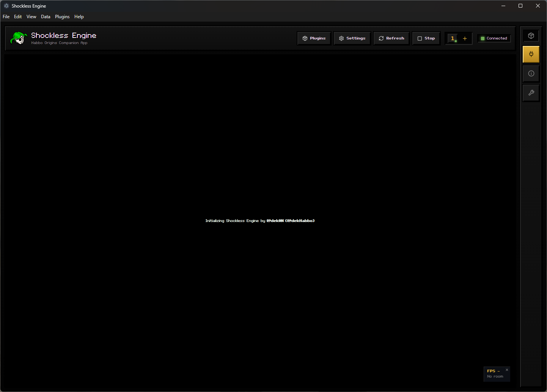Image resolution: width=547 pixels, height=392 pixels.
Task: Add a new session with plus button
Action: (x=465, y=38)
